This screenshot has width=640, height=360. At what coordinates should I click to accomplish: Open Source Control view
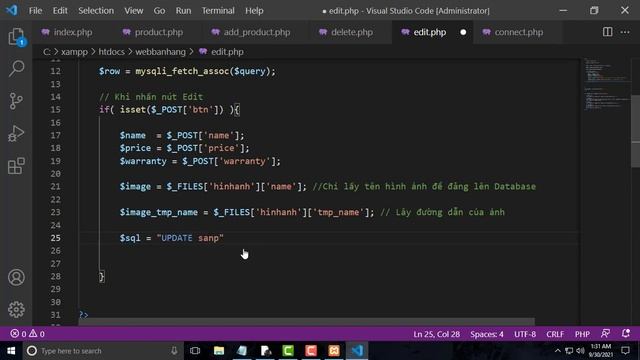click(16, 101)
